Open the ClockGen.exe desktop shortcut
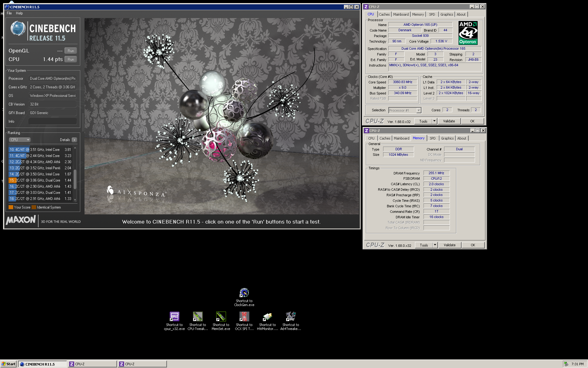This screenshot has width=588, height=368. 244,297
